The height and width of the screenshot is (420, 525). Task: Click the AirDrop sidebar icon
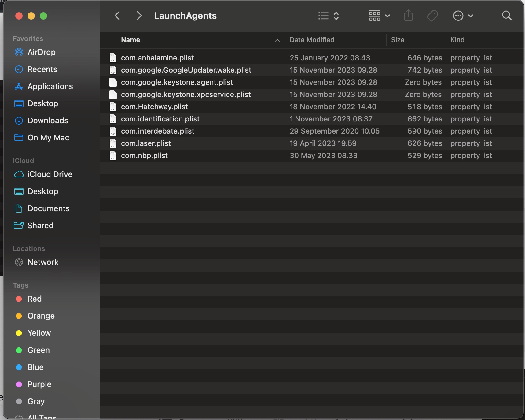click(x=19, y=52)
